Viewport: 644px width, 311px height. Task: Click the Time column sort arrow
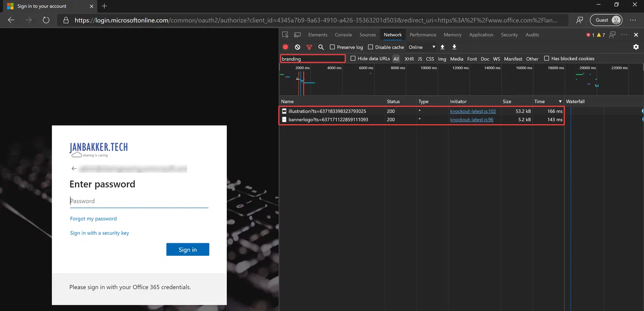(560, 101)
